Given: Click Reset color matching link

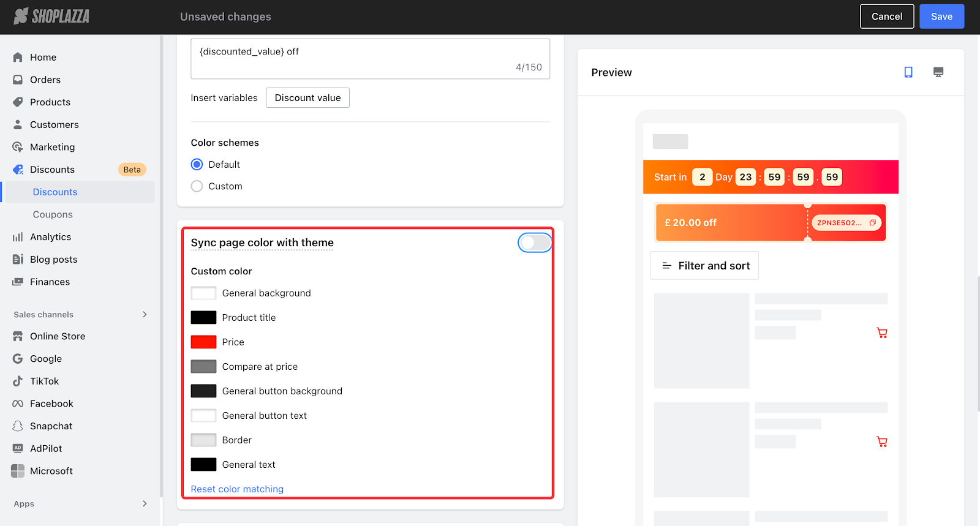Looking at the screenshot, I should (237, 489).
